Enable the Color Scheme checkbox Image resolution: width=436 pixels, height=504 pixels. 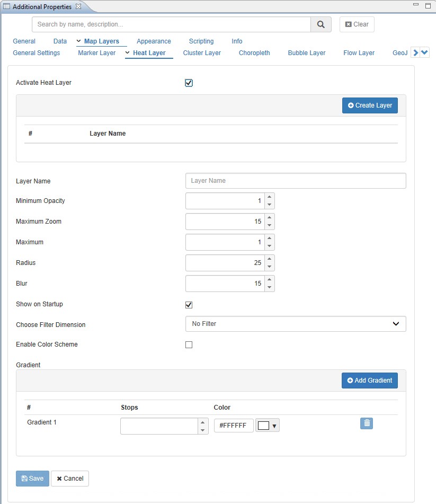tap(189, 345)
